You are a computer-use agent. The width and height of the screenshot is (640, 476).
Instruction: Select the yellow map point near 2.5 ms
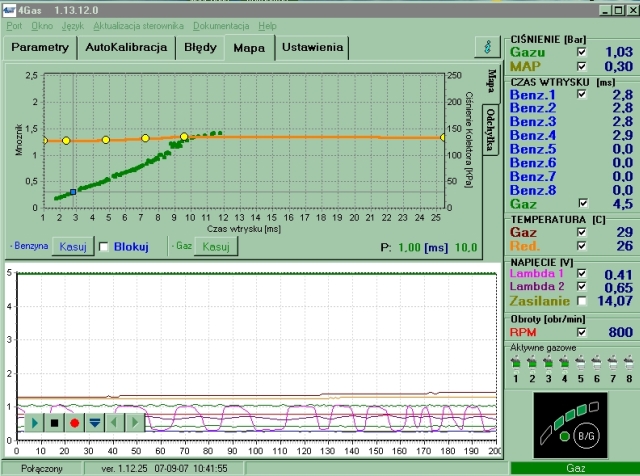click(66, 141)
